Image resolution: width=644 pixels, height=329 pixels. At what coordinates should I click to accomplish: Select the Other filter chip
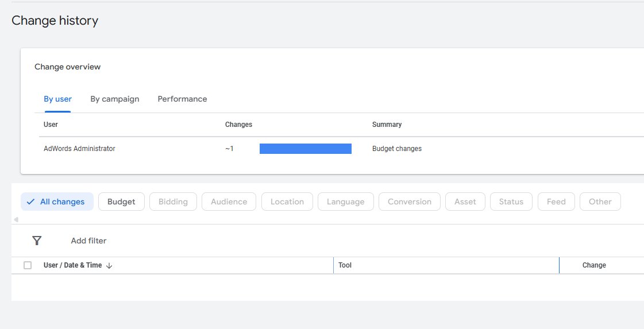(x=600, y=202)
